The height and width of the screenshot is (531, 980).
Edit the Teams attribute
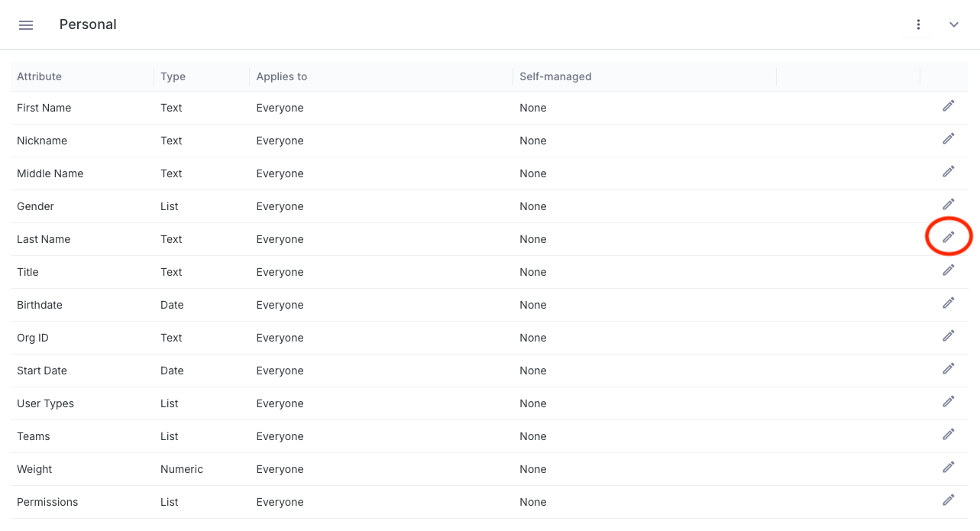(x=949, y=434)
